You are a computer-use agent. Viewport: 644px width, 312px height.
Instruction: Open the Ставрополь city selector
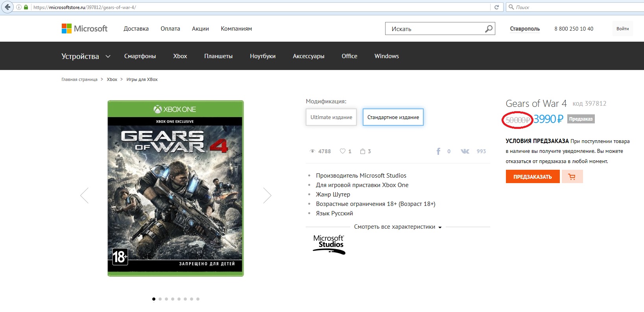525,29
